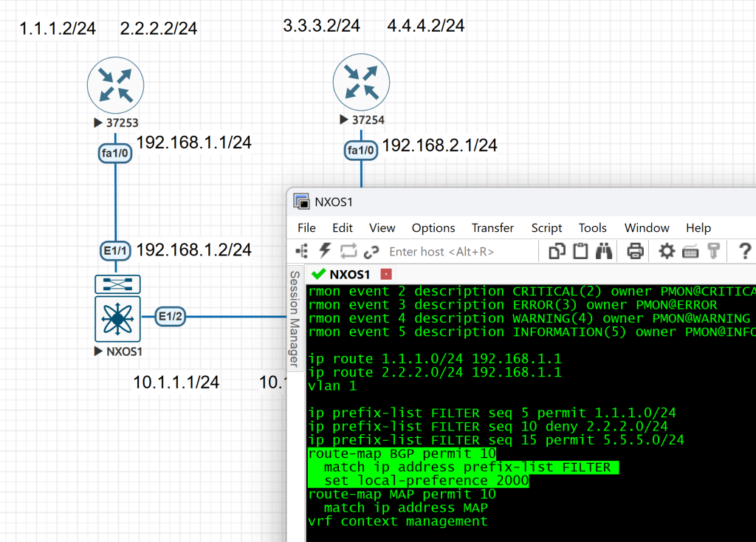Expand the 37253 router node arrow

pos(97,123)
